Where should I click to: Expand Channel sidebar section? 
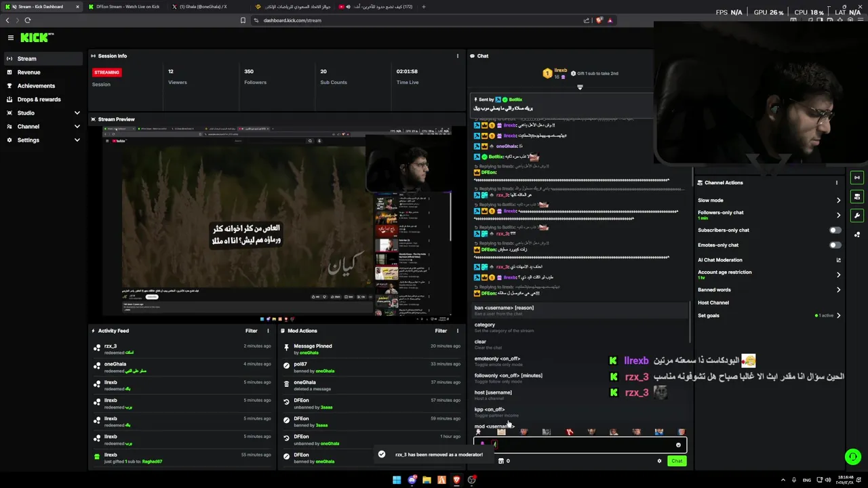click(x=77, y=127)
